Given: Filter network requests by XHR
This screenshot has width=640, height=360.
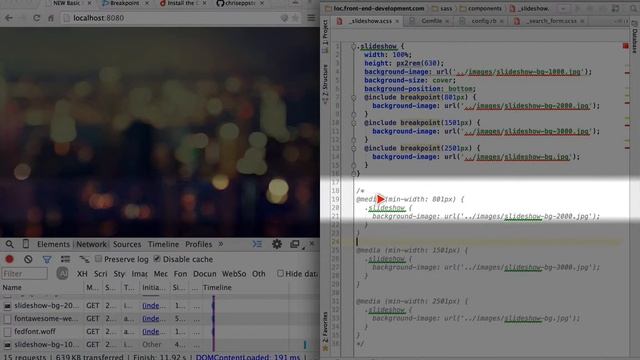Looking at the screenshot, I should [x=82, y=273].
